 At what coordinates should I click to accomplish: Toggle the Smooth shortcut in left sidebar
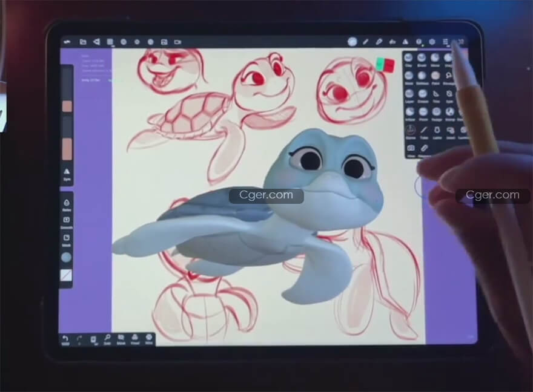(67, 222)
